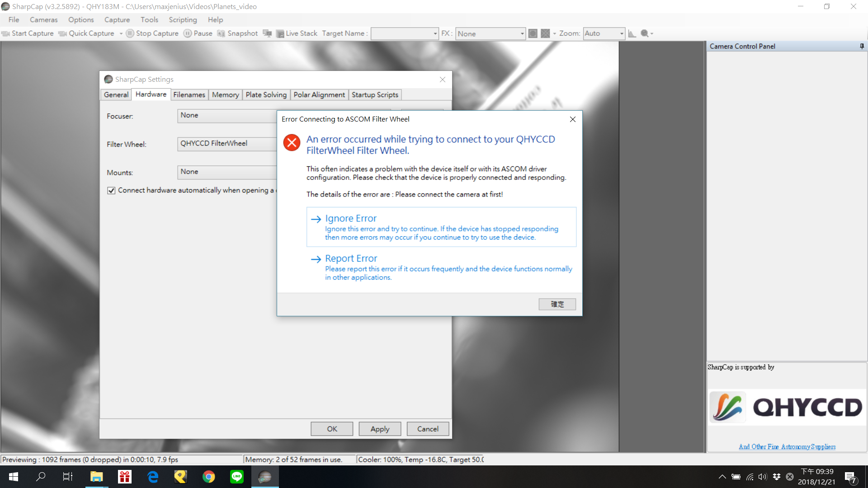Open the Polar Alignment tab
Image resolution: width=868 pixels, height=488 pixels.
click(319, 95)
